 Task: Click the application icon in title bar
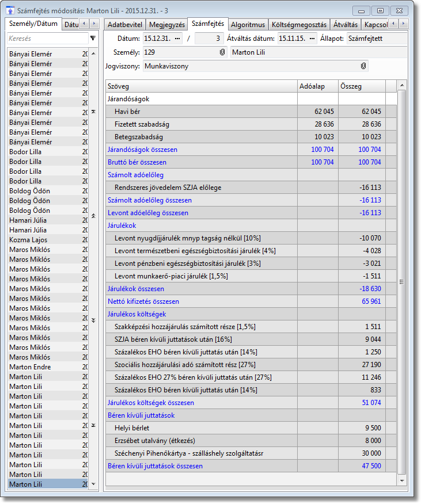click(10, 10)
